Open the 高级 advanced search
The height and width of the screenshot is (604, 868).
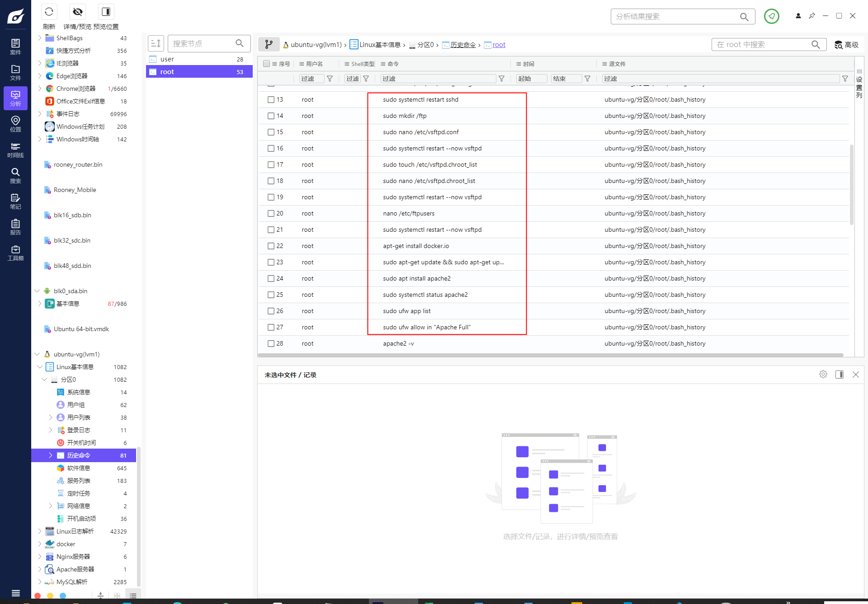pos(846,44)
